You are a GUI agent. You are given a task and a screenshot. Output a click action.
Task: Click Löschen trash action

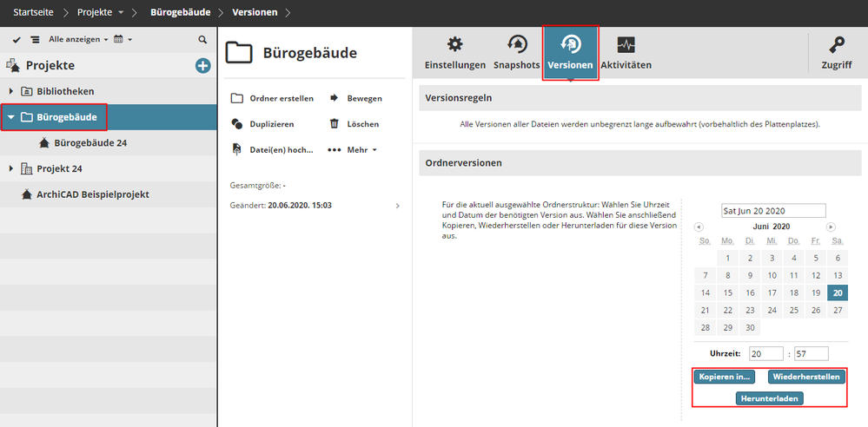[x=354, y=124]
